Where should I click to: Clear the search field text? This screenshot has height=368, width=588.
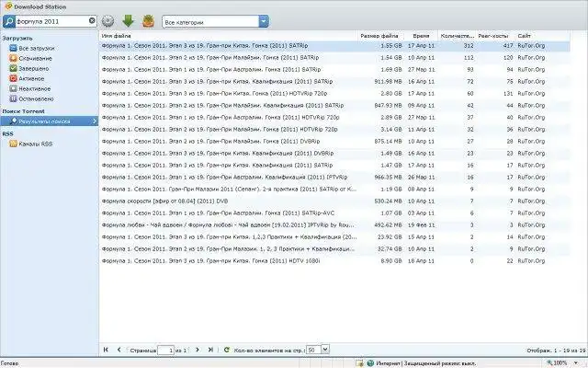tap(92, 20)
